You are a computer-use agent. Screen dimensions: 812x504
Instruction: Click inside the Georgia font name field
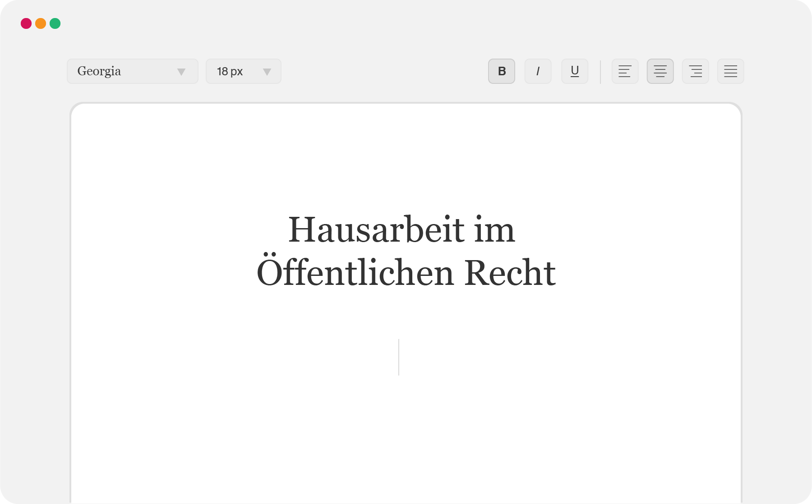(x=113, y=71)
